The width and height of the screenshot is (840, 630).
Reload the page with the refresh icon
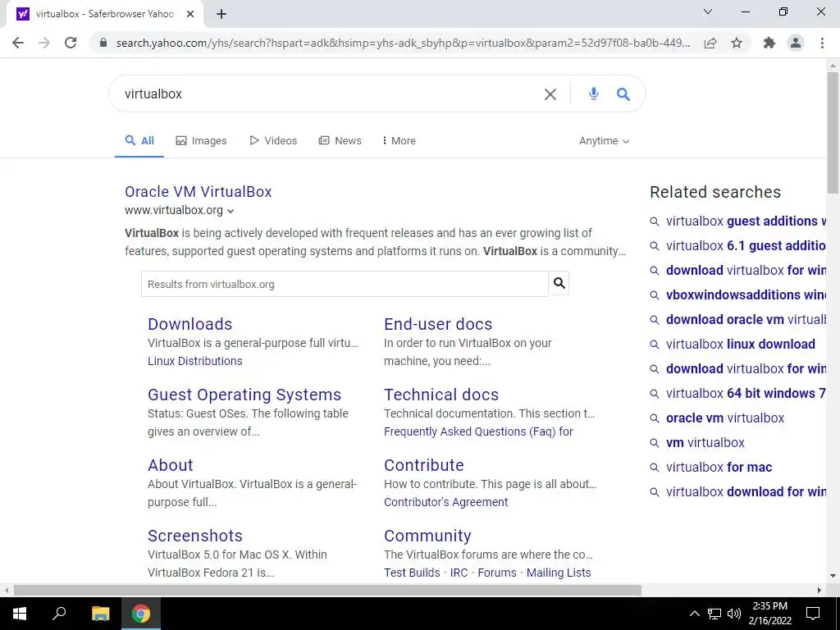click(x=71, y=43)
